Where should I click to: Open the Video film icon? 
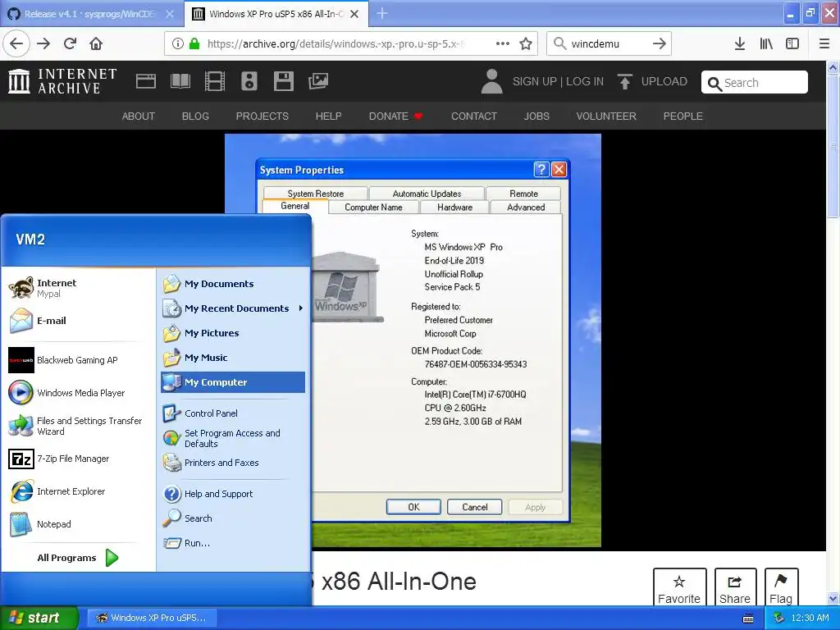(215, 81)
